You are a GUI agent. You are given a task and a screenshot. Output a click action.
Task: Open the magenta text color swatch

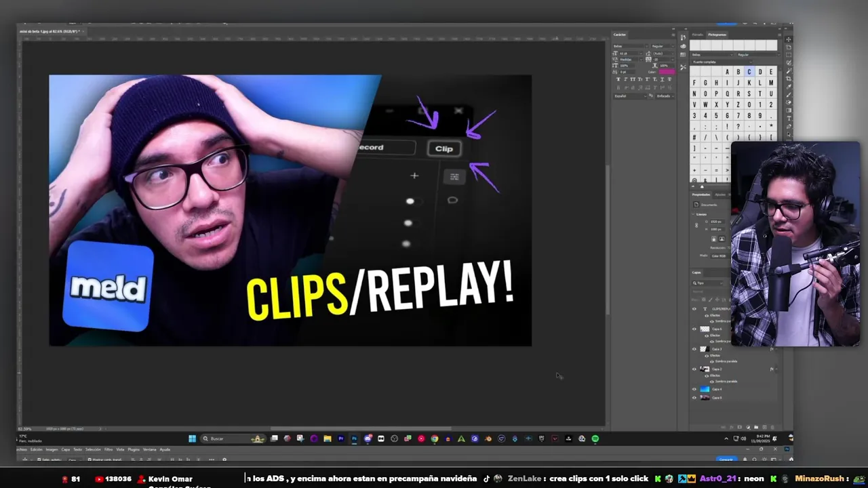(667, 72)
